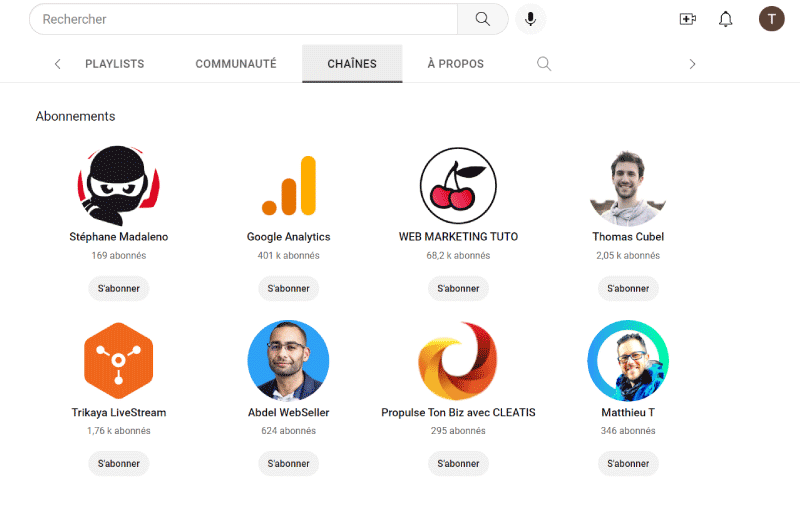800x530 pixels.
Task: Click the '2,05 k abonnés' count
Action: pyautogui.click(x=628, y=256)
